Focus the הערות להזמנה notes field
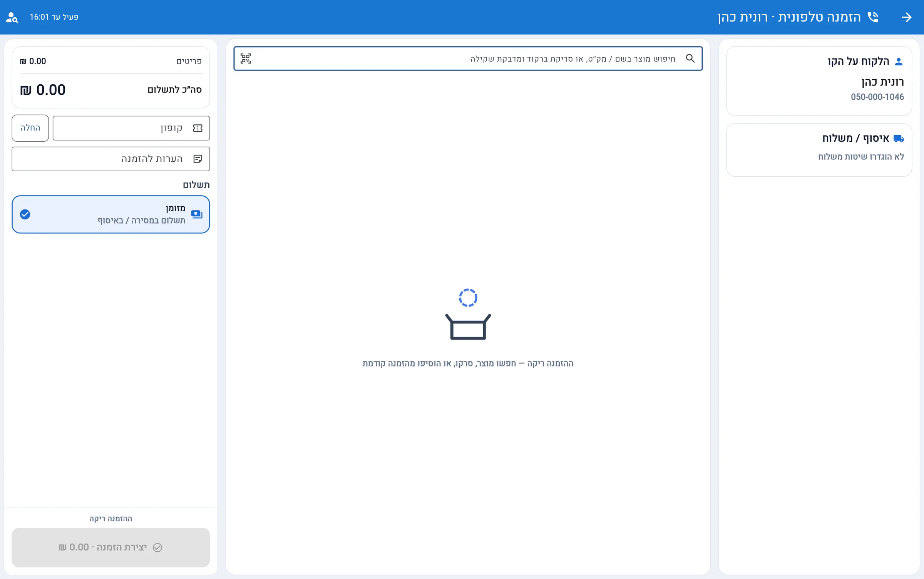 111,159
